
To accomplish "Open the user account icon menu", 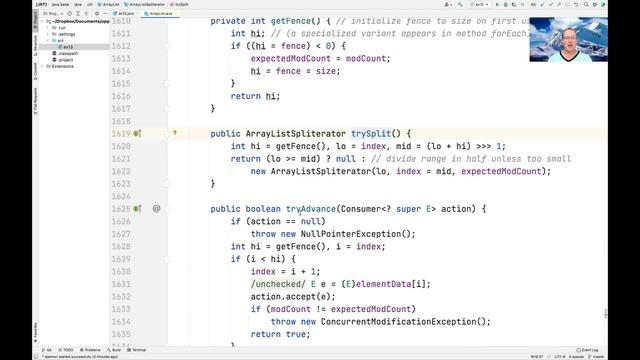I will 447,4.
